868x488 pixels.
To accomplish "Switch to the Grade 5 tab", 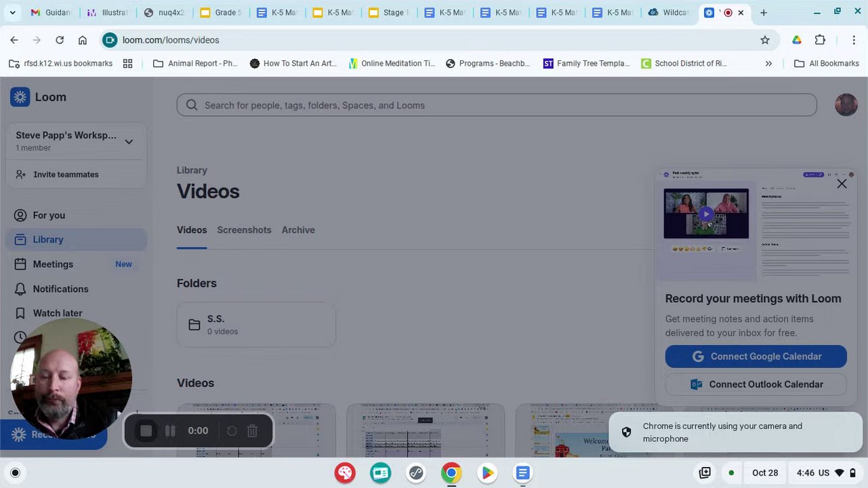I will (220, 13).
